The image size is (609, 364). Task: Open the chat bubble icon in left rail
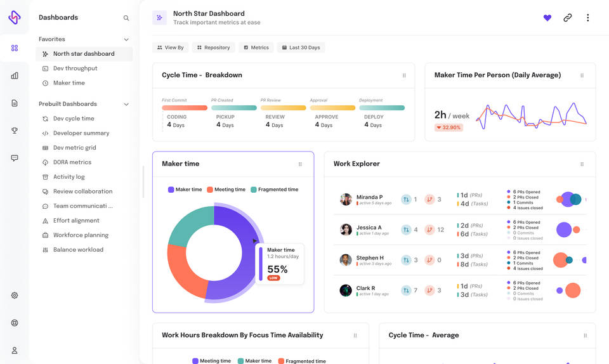pos(15,158)
